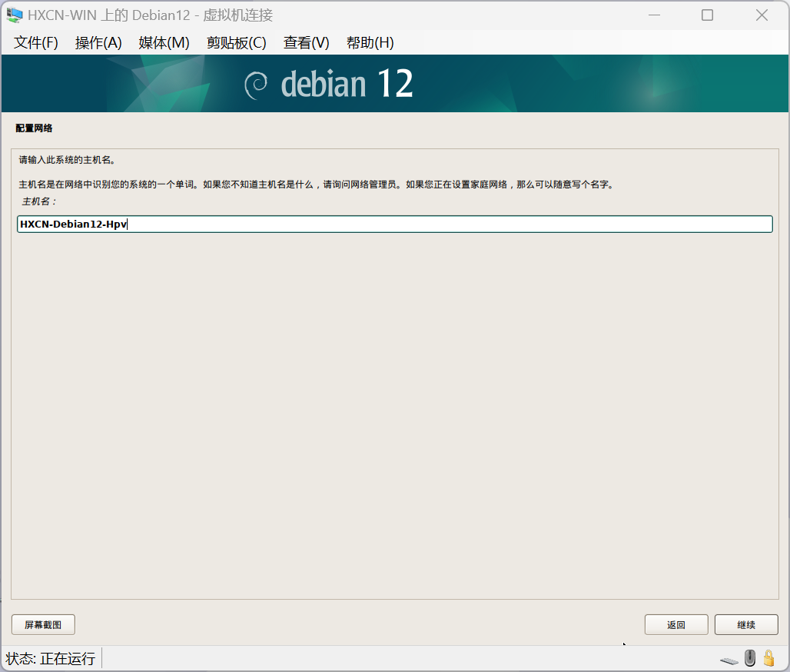Open the 媒体(M) menu

click(x=164, y=43)
